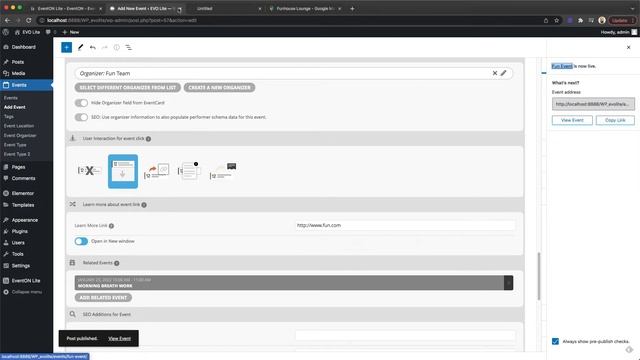Remove the Fun Team organizer with X

495,73
